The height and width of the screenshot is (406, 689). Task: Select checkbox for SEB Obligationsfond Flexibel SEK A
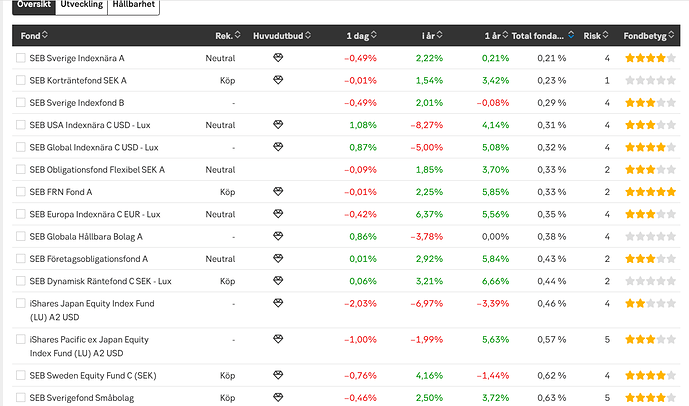21,170
